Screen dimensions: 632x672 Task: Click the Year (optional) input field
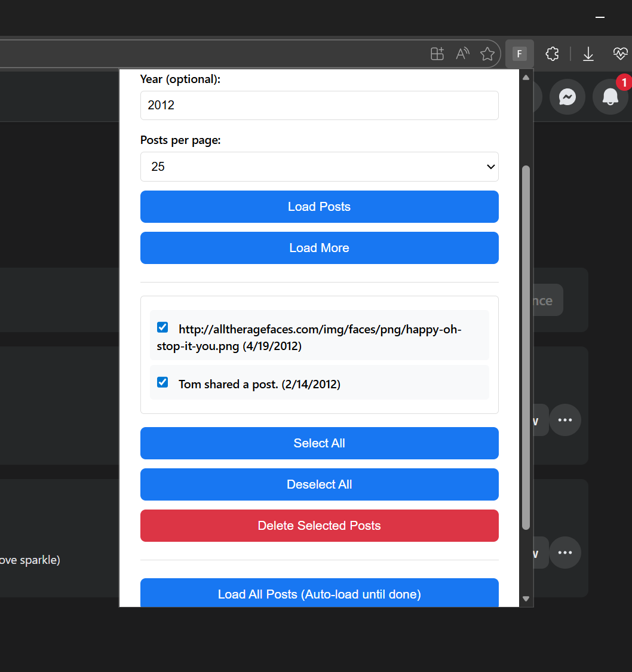coord(319,105)
